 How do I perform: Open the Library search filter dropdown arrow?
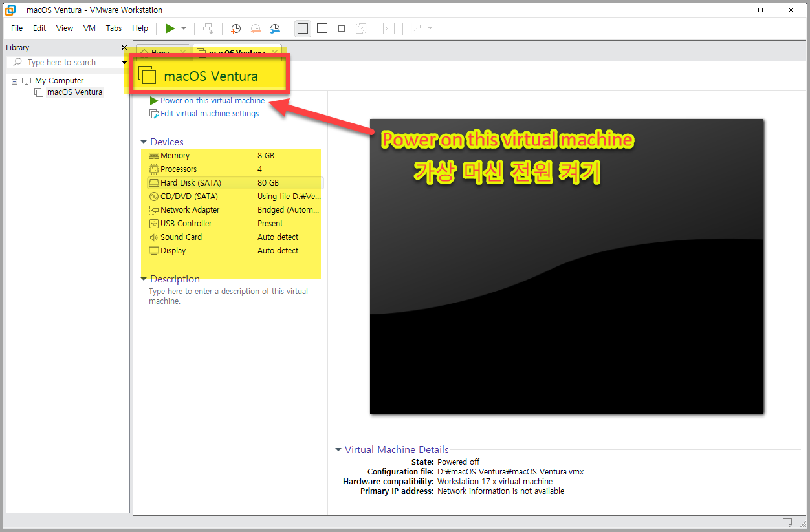124,62
